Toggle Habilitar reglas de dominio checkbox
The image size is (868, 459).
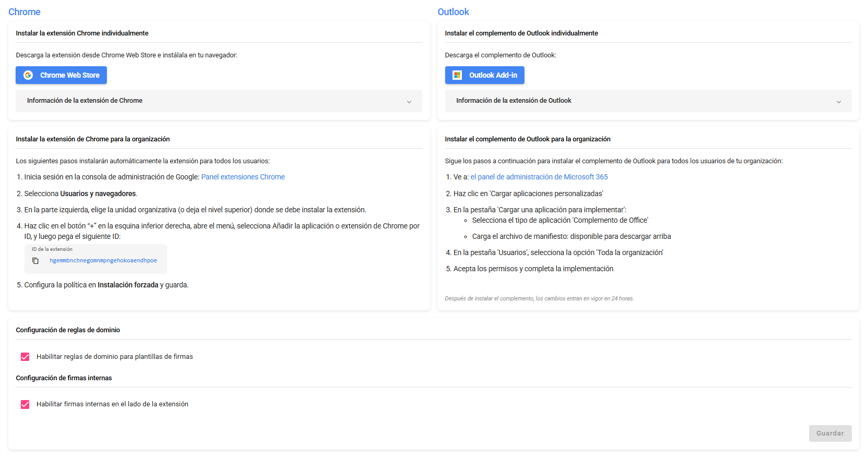click(25, 357)
